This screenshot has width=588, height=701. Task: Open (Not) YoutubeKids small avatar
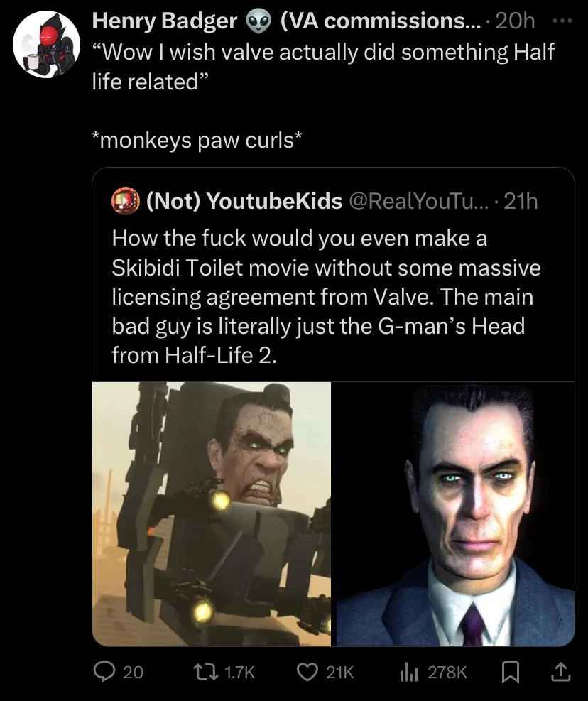point(126,201)
